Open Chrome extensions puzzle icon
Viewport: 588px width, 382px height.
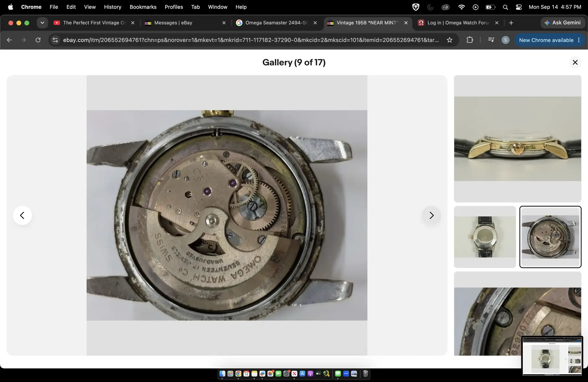[x=470, y=40]
